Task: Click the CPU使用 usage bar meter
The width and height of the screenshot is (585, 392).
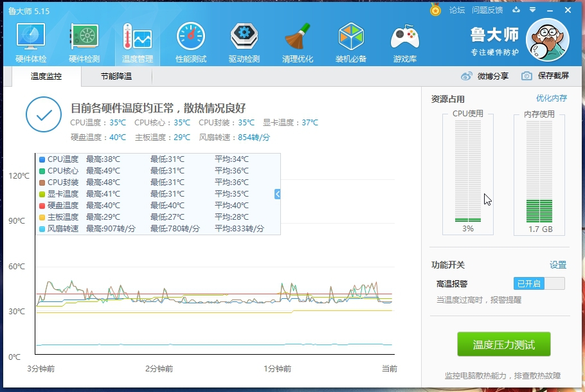Action: point(468,171)
